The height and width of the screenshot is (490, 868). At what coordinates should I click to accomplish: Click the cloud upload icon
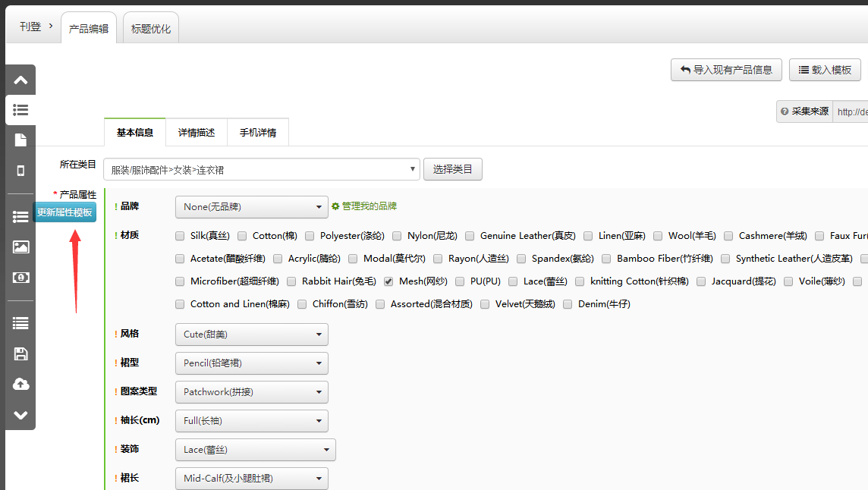[20, 385]
